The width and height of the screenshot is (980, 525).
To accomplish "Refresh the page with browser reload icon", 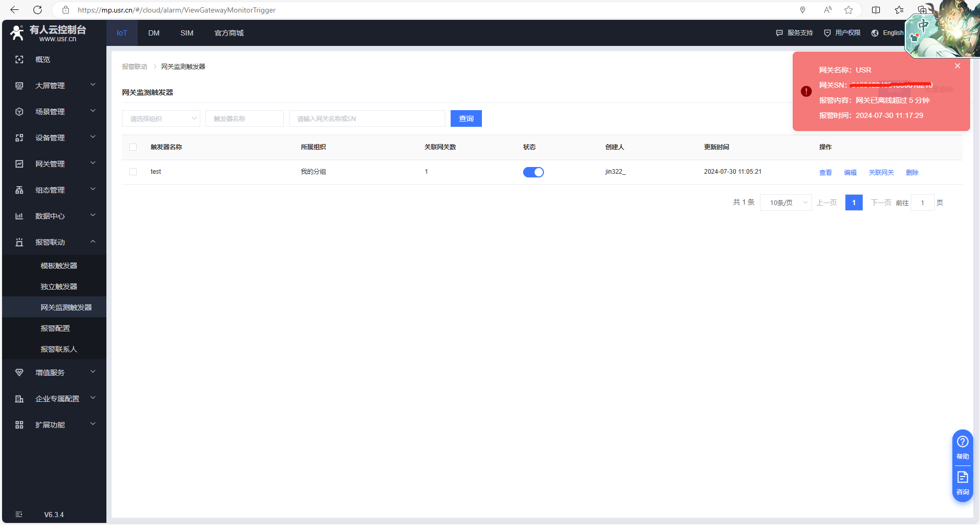I will (x=38, y=10).
